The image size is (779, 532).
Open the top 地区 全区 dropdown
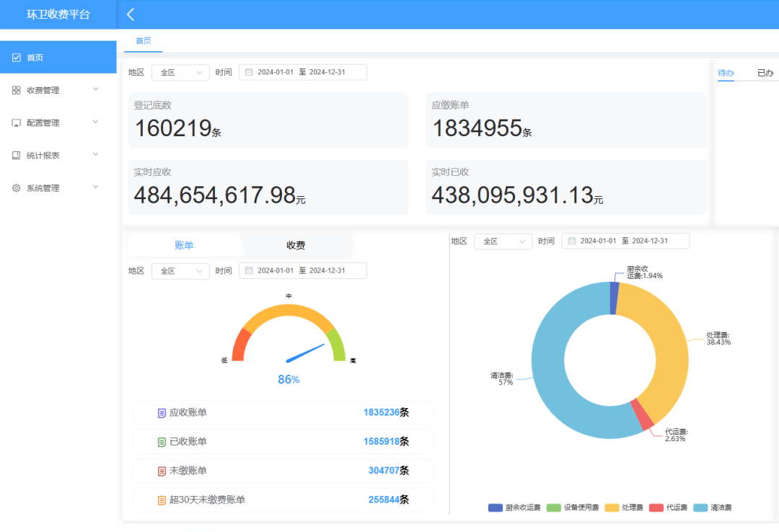tap(180, 72)
